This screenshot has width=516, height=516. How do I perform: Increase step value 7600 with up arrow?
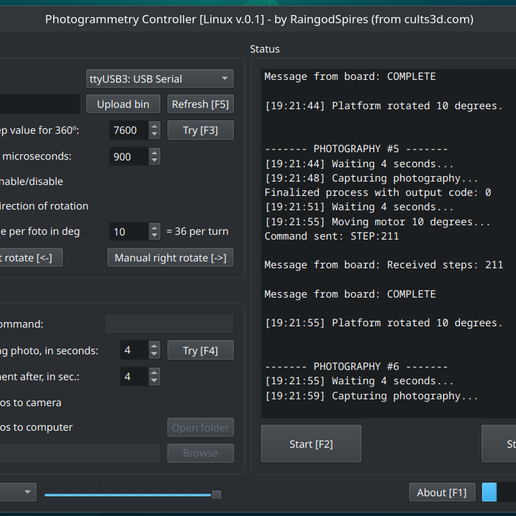[x=154, y=126]
